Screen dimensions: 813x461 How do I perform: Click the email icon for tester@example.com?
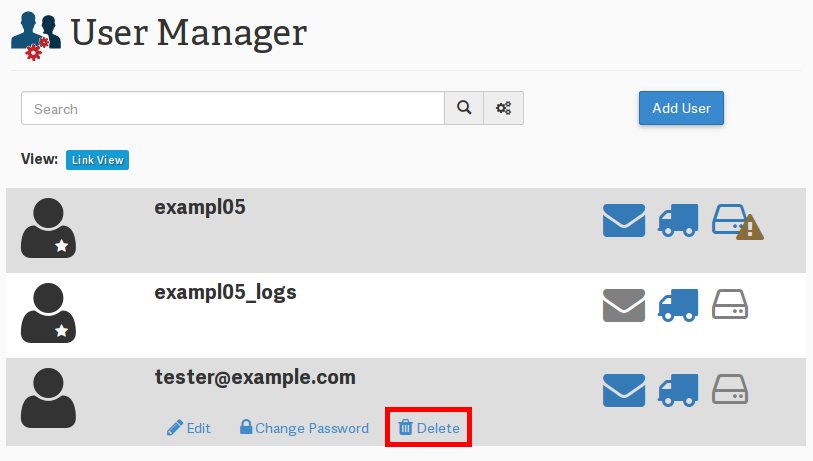623,390
